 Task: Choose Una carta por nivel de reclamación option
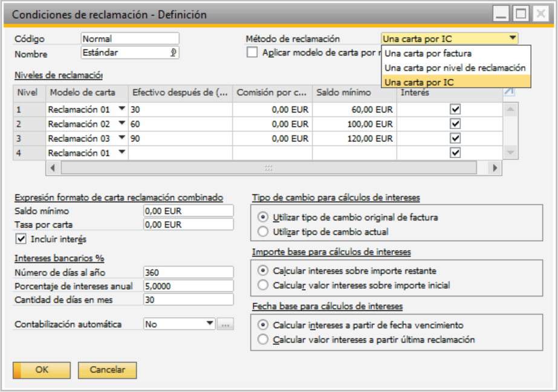456,68
